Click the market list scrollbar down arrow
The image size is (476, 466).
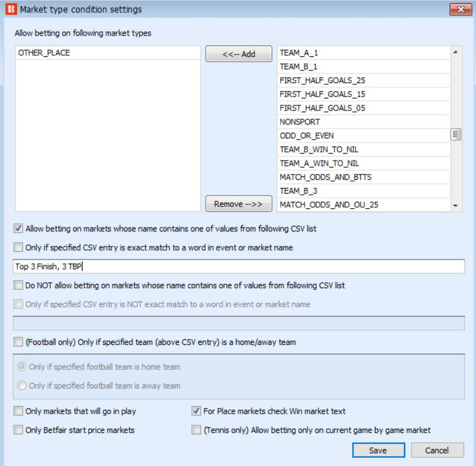455,206
